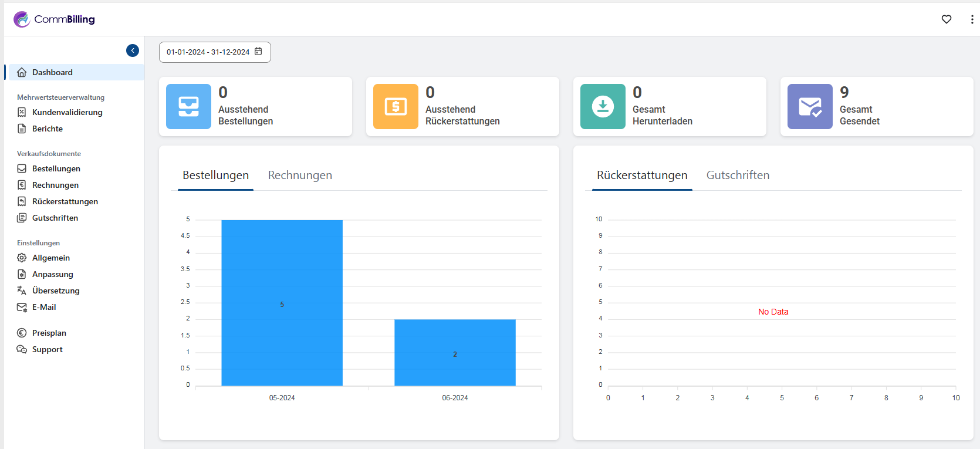Viewport: 980px width, 449px height.
Task: Open Berichte from the sidebar
Action: click(47, 129)
